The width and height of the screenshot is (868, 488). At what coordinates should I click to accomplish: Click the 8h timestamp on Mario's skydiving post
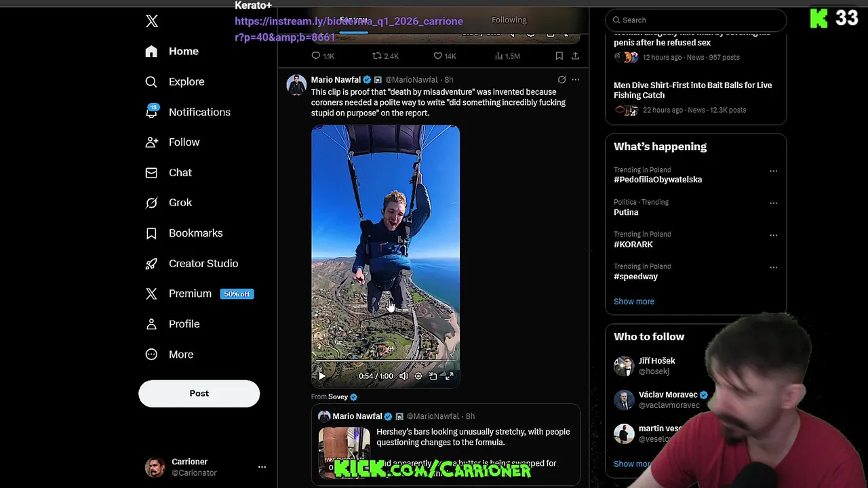click(x=449, y=80)
